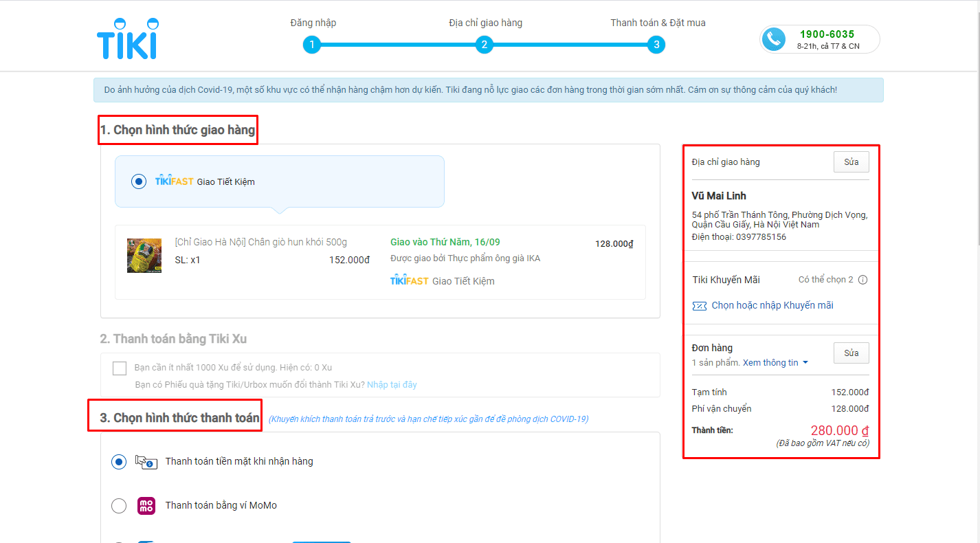
Task: Select the TikiFast Giao Tiết Kiệm radio
Action: pyautogui.click(x=139, y=181)
